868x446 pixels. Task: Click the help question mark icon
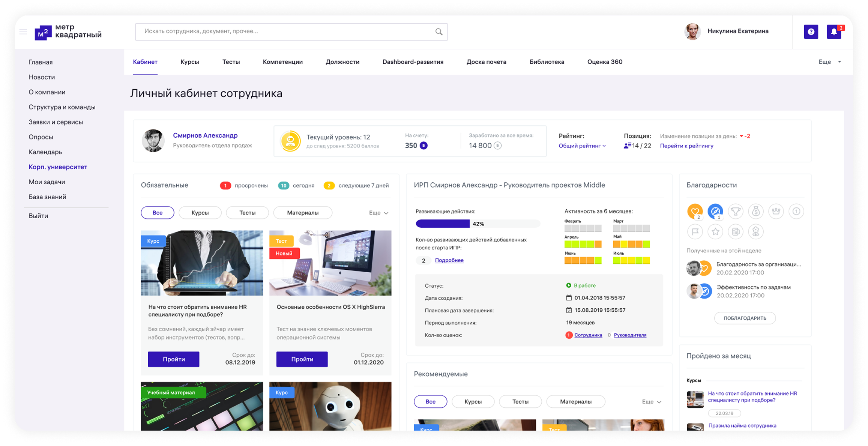pos(811,32)
